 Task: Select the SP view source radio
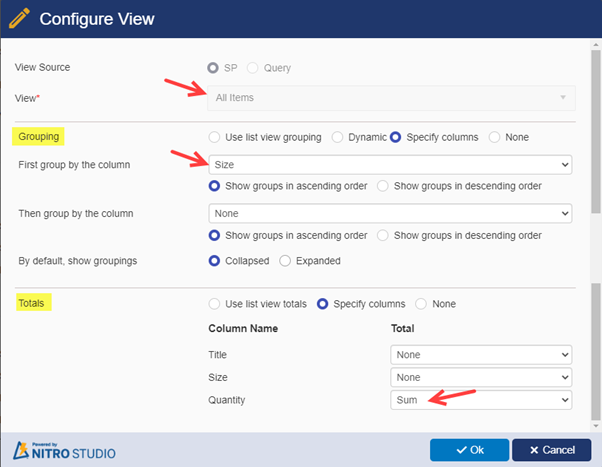pos(213,68)
